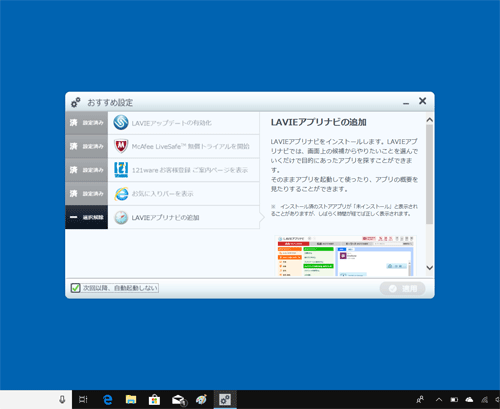Select the LAVIEアプリナビの追加 list item

pyautogui.click(x=184, y=217)
